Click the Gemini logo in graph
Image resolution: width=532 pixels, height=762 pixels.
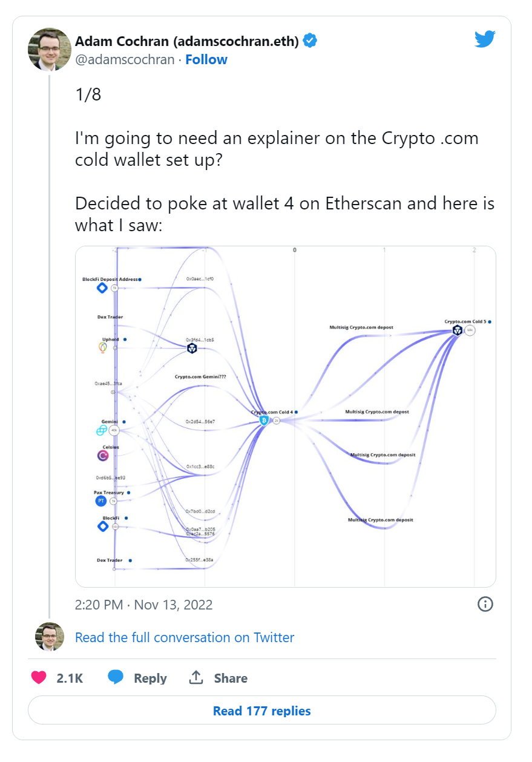(101, 430)
